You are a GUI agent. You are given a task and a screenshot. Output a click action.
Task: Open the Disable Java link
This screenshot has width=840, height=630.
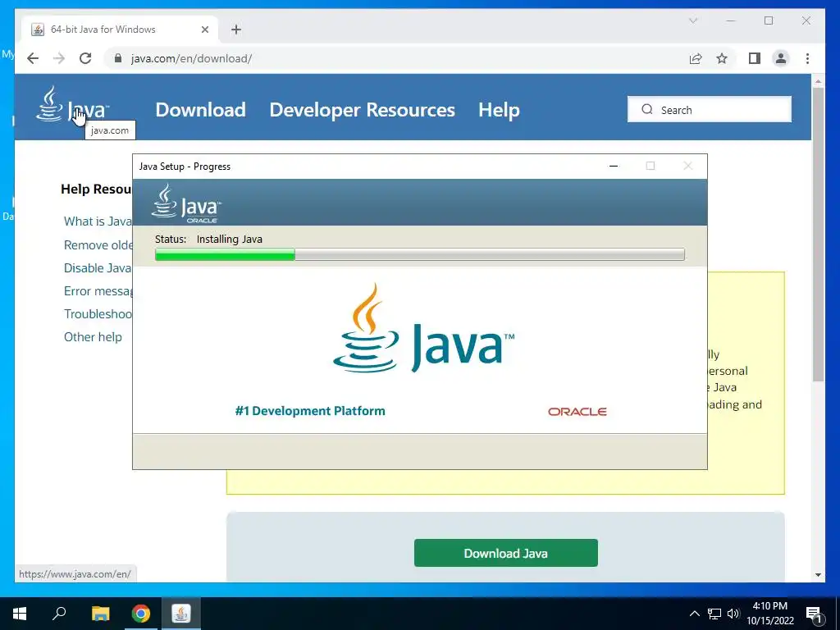coord(98,268)
